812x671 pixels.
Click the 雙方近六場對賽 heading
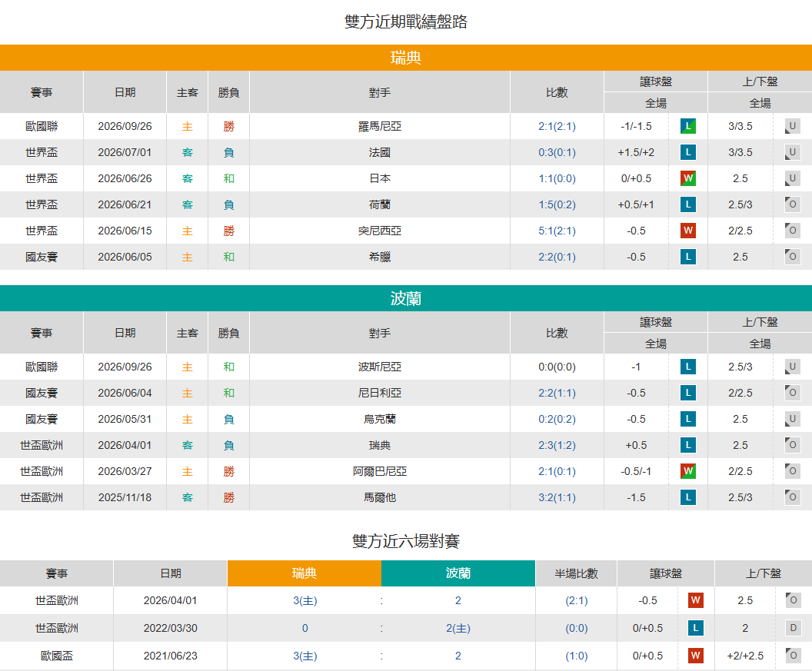406,541
